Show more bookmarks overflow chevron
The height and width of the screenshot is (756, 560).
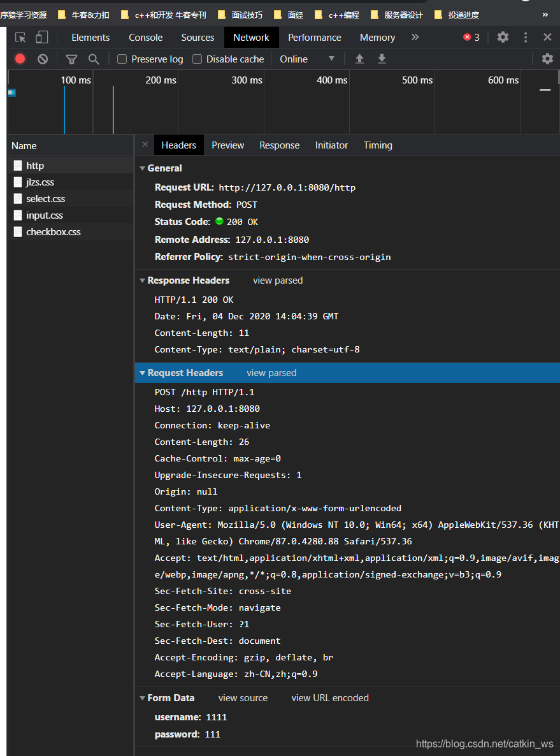click(545, 15)
